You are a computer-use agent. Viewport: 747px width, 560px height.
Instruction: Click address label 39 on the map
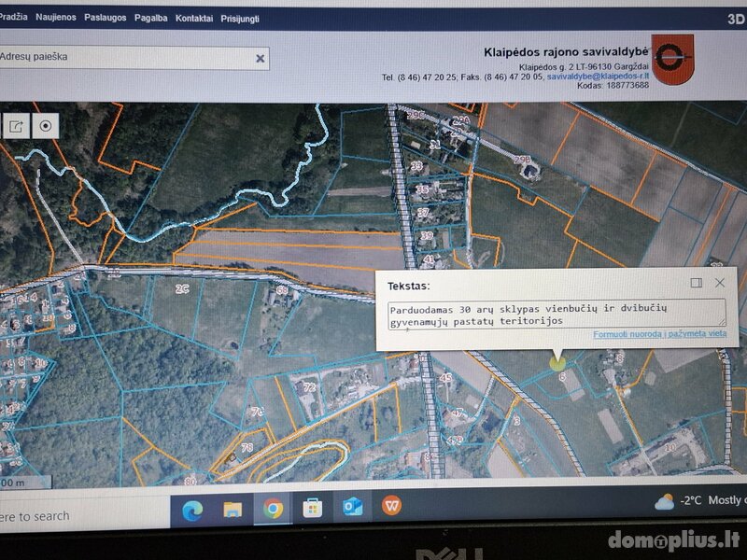(427, 235)
